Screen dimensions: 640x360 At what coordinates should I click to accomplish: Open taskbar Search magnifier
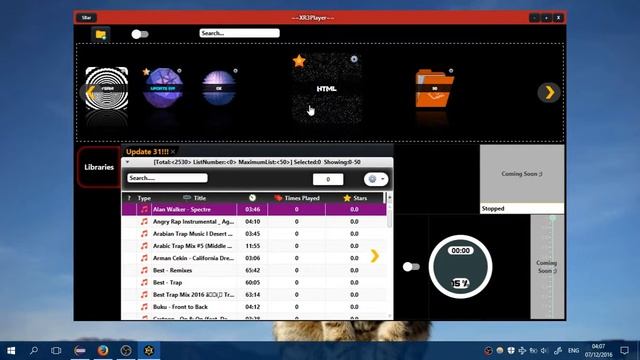pyautogui.click(x=34, y=351)
